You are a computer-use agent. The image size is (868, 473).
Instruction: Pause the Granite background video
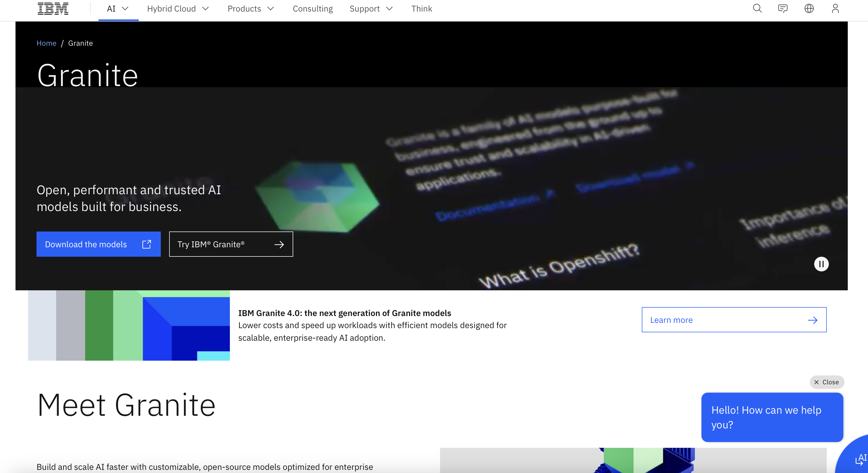point(822,264)
